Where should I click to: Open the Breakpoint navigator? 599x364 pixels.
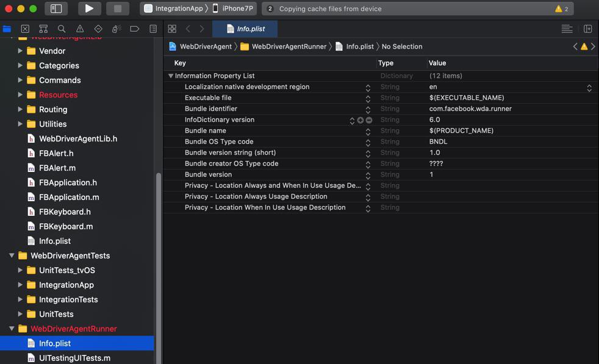[x=134, y=29]
